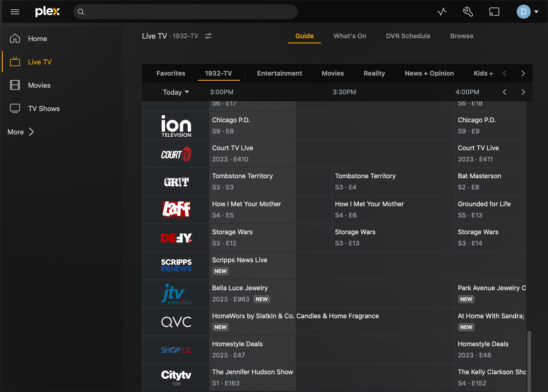Screen dimensions: 548x392
Task: Open the DVR Schedule tab
Action: click(x=408, y=36)
